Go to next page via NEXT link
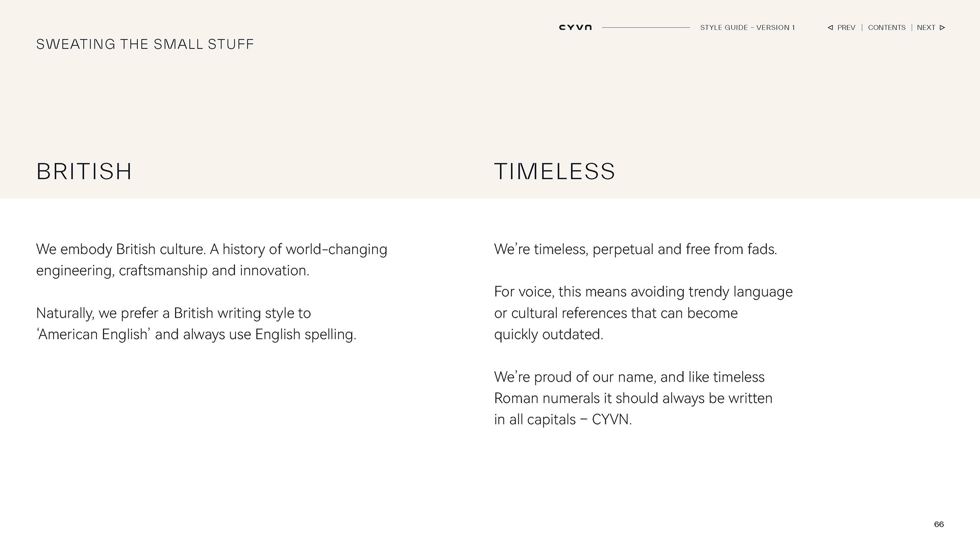Image resolution: width=980 pixels, height=551 pixels. (x=926, y=28)
